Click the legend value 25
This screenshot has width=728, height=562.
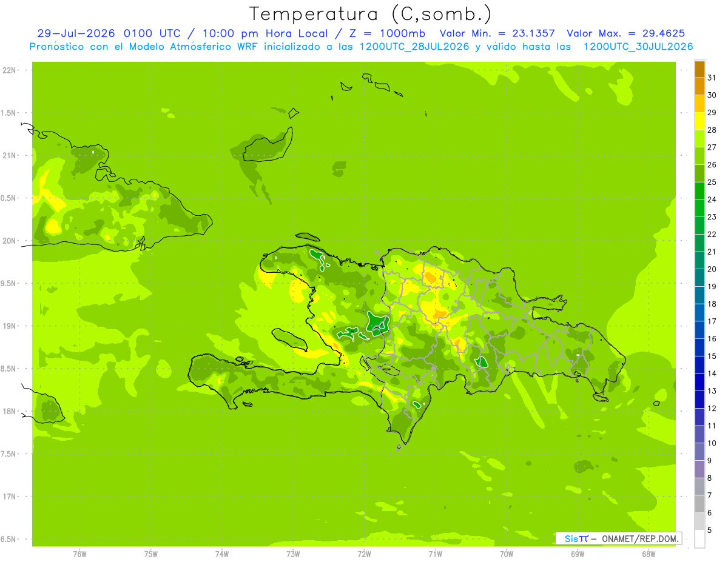pyautogui.click(x=712, y=182)
